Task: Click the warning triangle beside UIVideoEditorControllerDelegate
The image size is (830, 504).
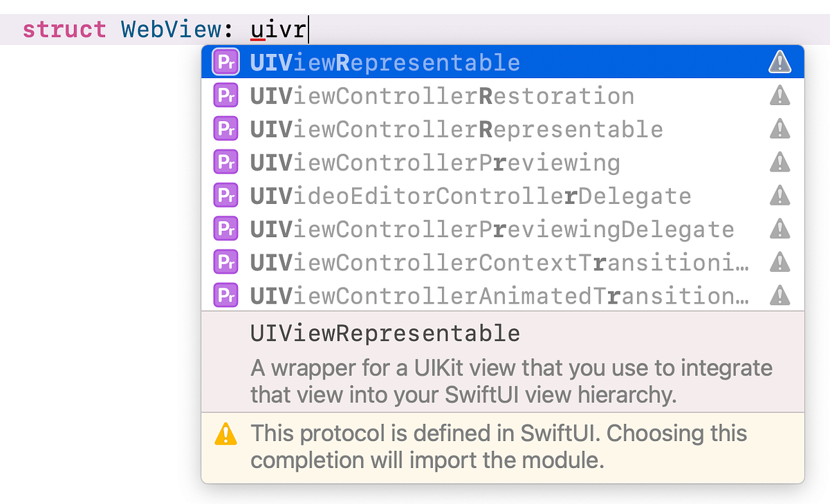Action: click(780, 195)
